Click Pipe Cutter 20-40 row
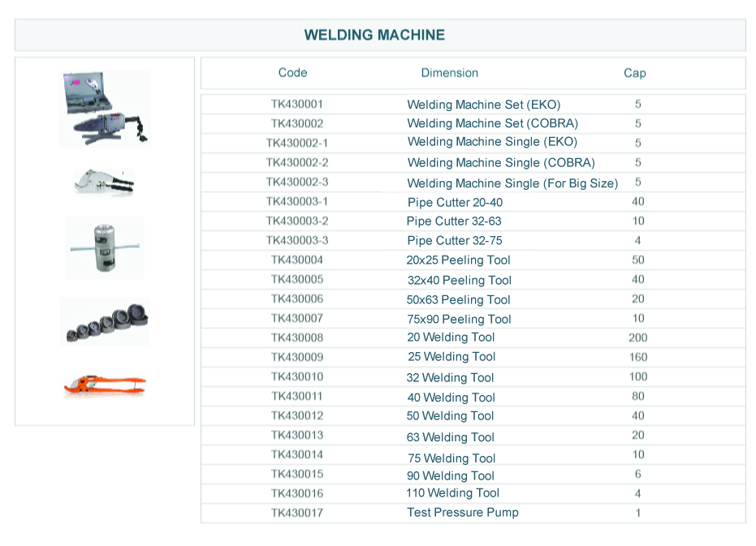The image size is (756, 546). 455,203
